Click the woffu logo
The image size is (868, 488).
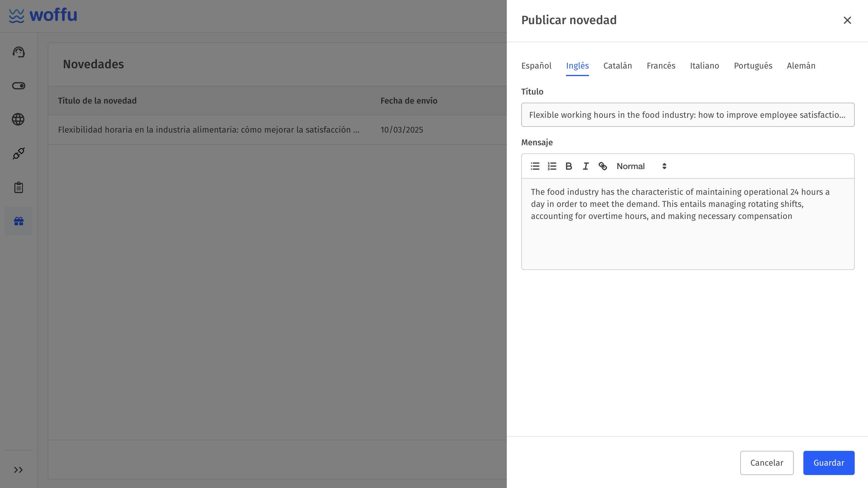43,15
